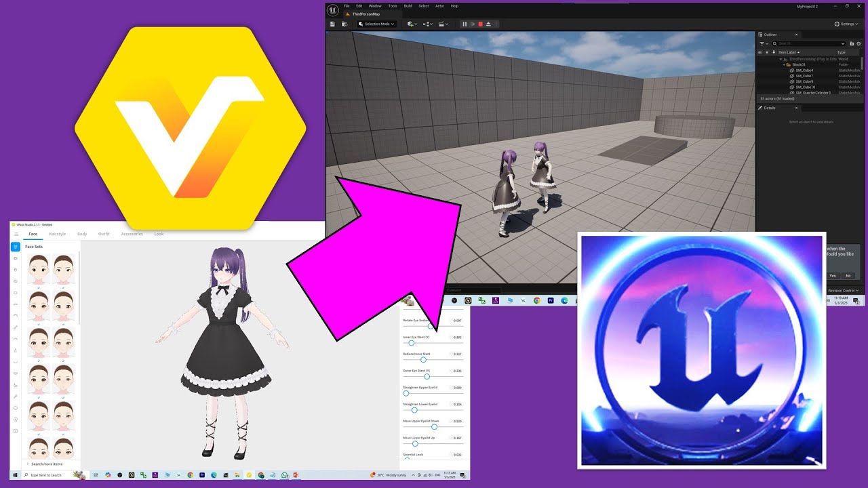Screen dimensions: 868x488
Task: Open the blueprints dropdown in Unreal toolbar
Action: (428, 24)
